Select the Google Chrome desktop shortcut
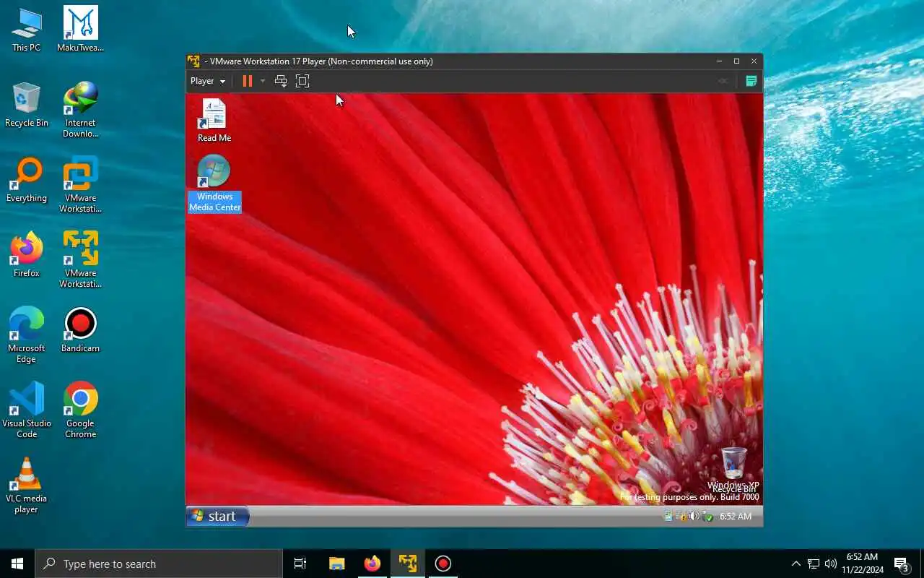This screenshot has height=578, width=924. click(x=81, y=411)
